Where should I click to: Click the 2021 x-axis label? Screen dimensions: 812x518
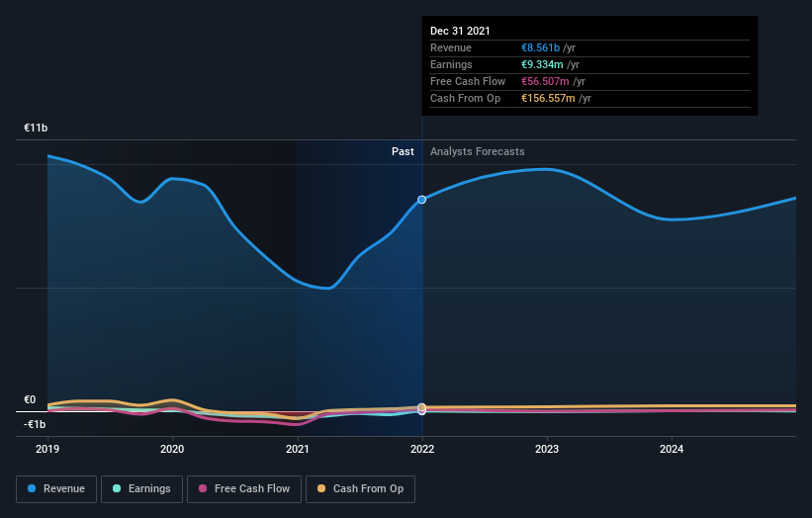(298, 449)
